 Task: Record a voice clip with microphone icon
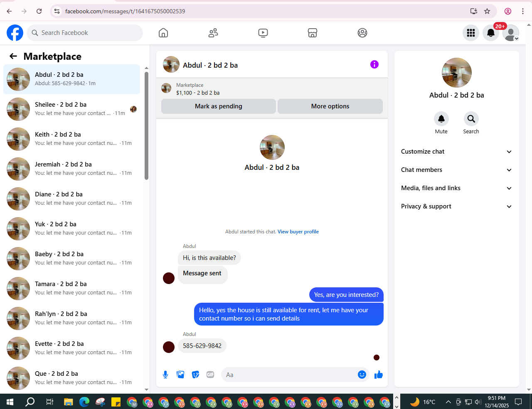[165, 375]
